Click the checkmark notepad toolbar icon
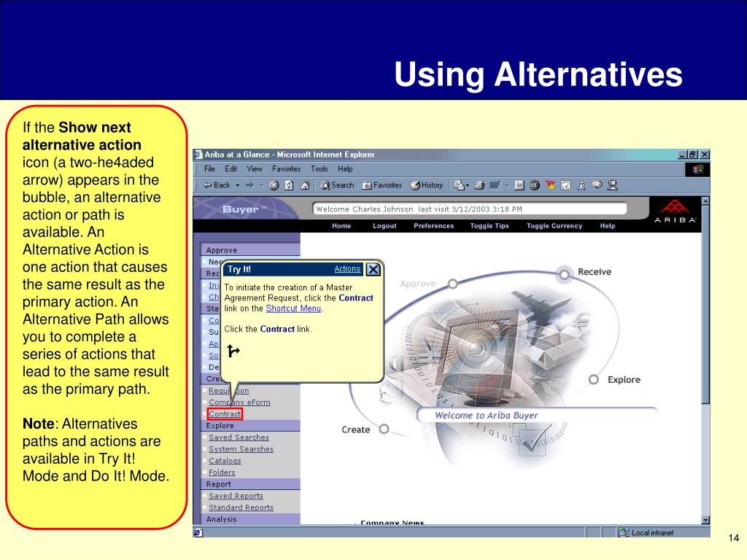The image size is (747, 560). pyautogui.click(x=565, y=185)
